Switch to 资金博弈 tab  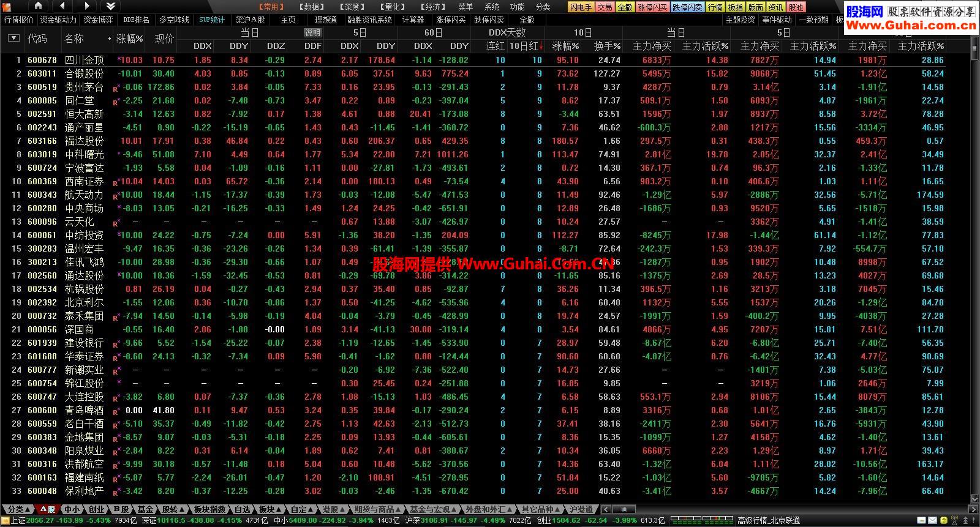coord(98,20)
